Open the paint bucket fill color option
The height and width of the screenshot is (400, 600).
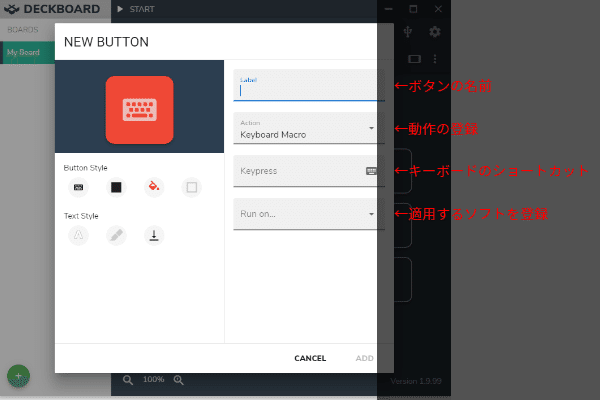154,187
